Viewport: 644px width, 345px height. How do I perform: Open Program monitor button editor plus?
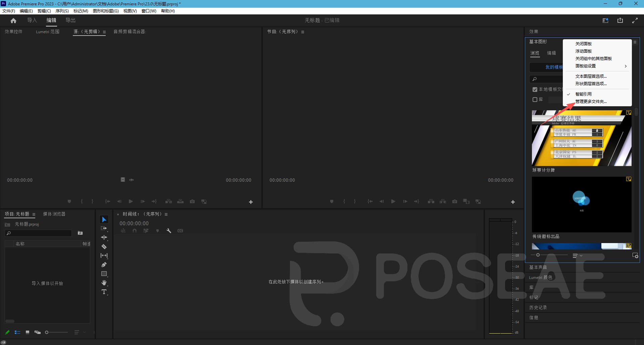pos(513,202)
